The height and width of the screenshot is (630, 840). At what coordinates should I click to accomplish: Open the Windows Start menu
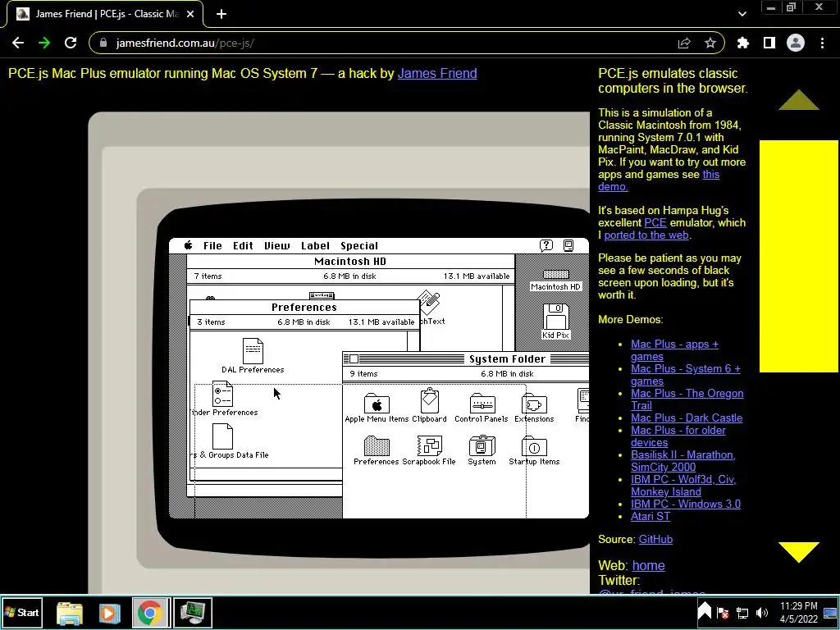click(22, 612)
